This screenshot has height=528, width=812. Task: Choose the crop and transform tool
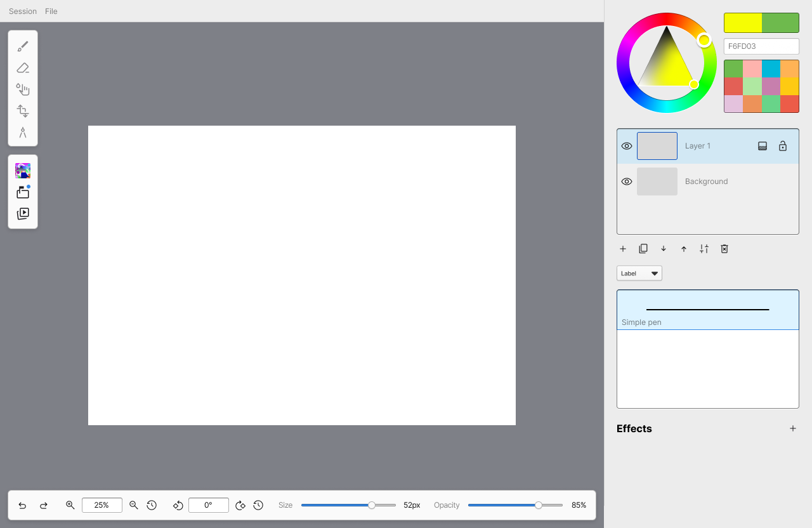click(x=23, y=111)
